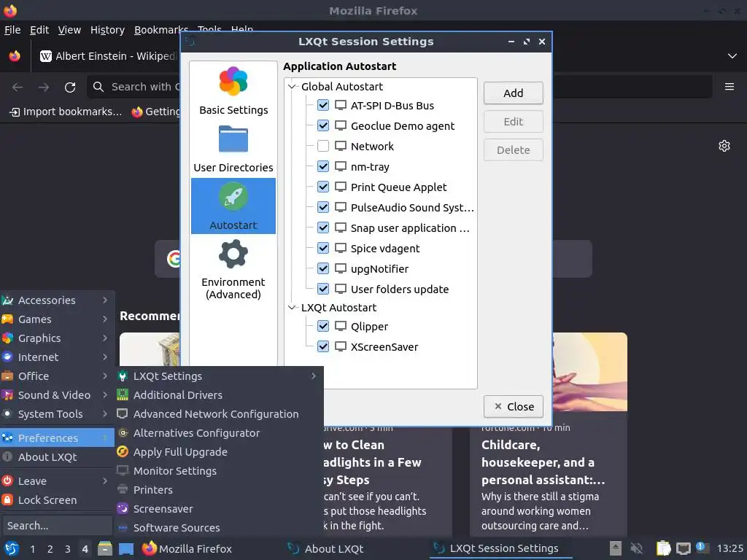Uncheck Geoclue Demo agent autostart

click(323, 125)
